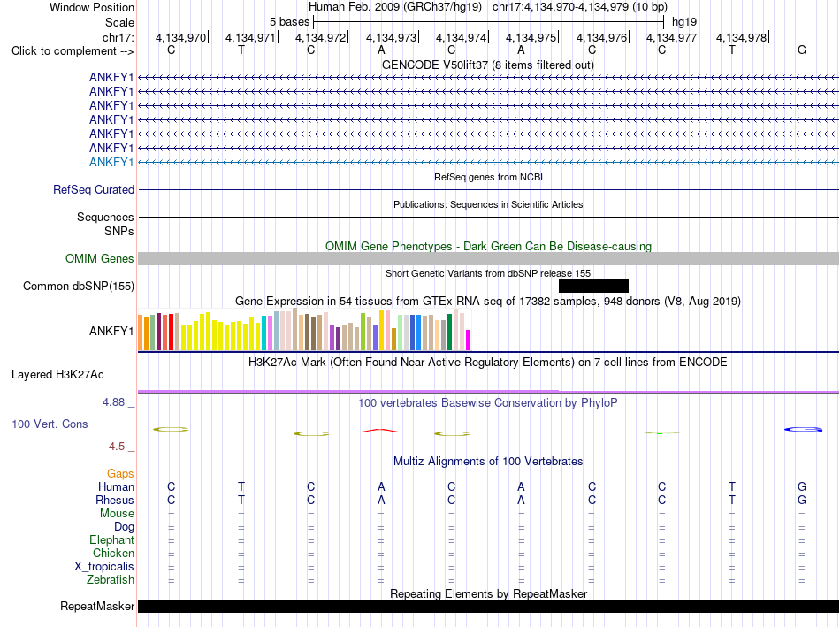
Task: Click the Window Position label
Action: (92, 7)
